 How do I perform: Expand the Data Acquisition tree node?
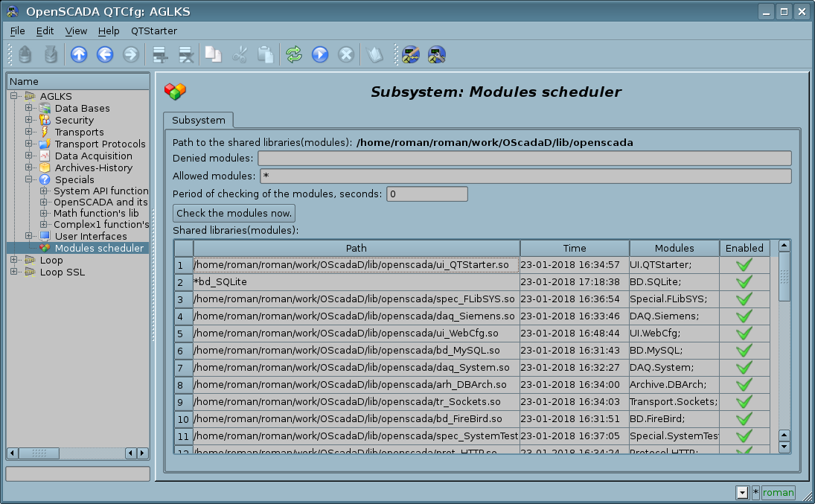28,156
